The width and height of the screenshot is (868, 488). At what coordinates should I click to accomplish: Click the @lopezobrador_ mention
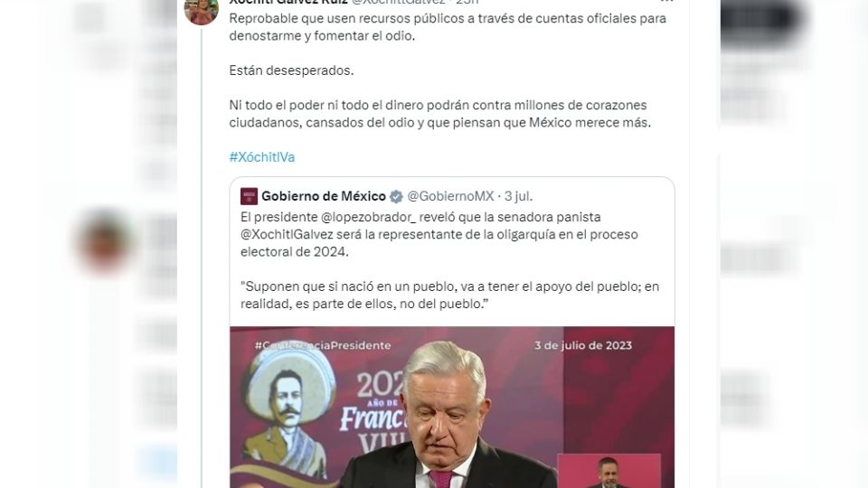coord(368,217)
